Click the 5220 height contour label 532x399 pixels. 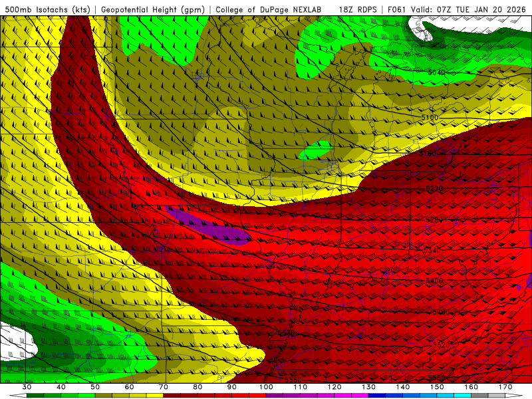click(434, 188)
